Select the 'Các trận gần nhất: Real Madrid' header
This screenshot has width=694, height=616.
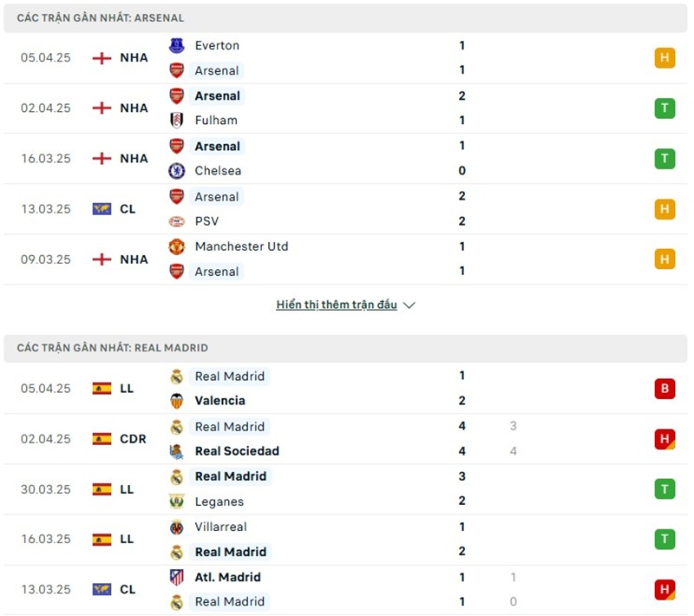click(113, 348)
